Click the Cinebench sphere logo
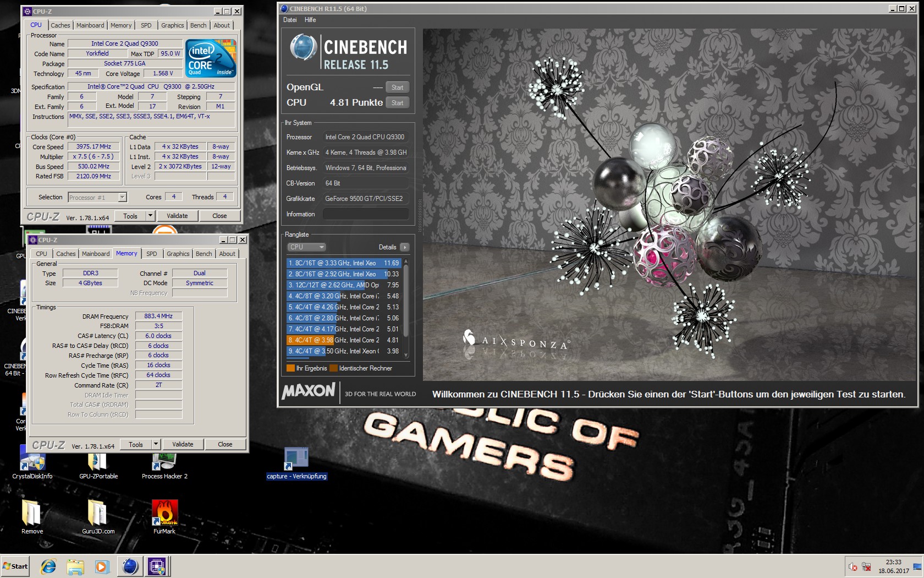The image size is (924, 578). tap(303, 47)
